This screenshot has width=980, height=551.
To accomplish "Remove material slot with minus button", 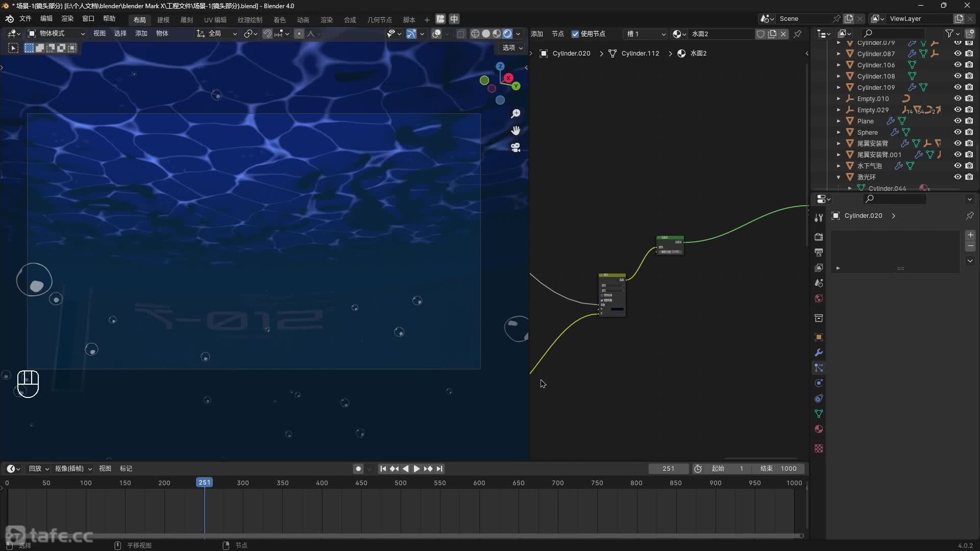I will (970, 246).
